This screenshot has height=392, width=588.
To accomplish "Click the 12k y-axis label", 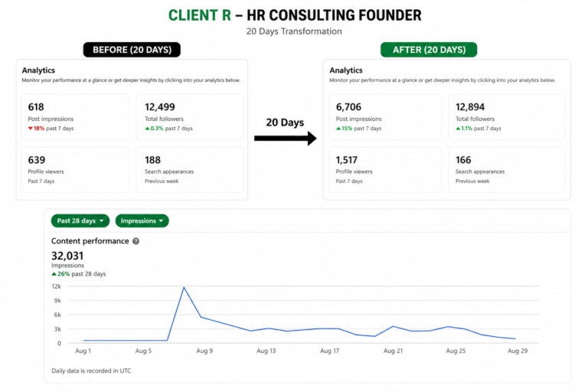I will click(x=56, y=286).
